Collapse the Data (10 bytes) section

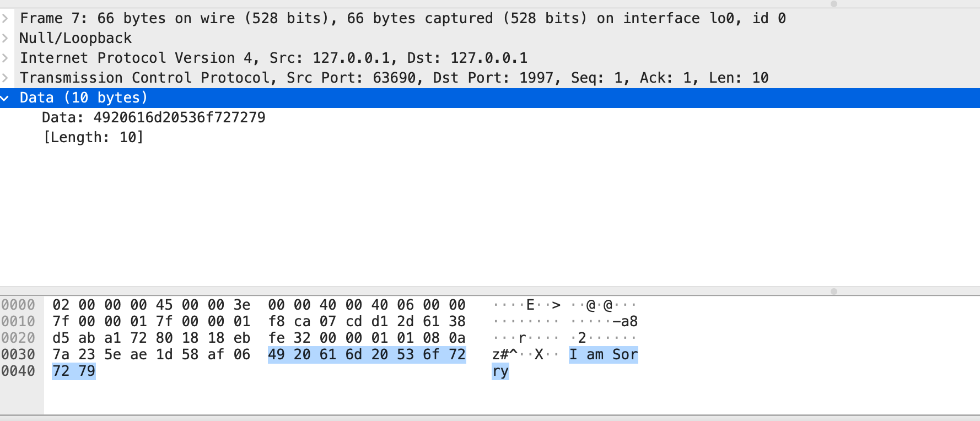point(5,98)
